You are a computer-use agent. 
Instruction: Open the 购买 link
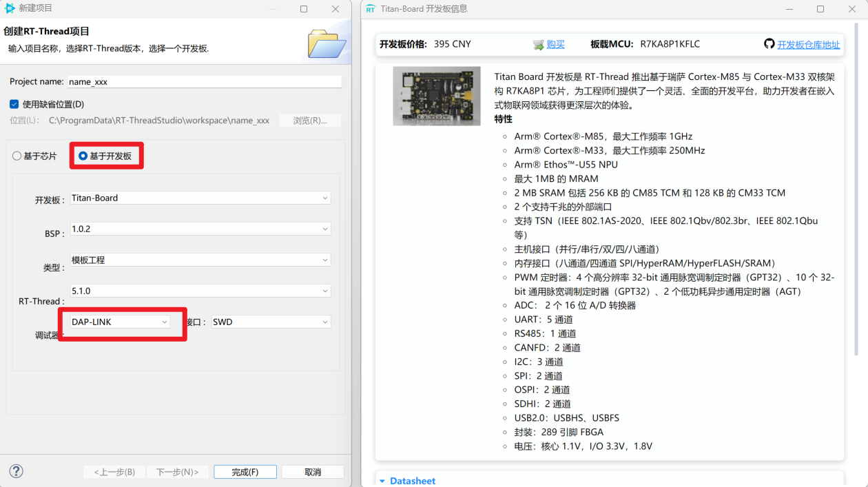point(556,44)
